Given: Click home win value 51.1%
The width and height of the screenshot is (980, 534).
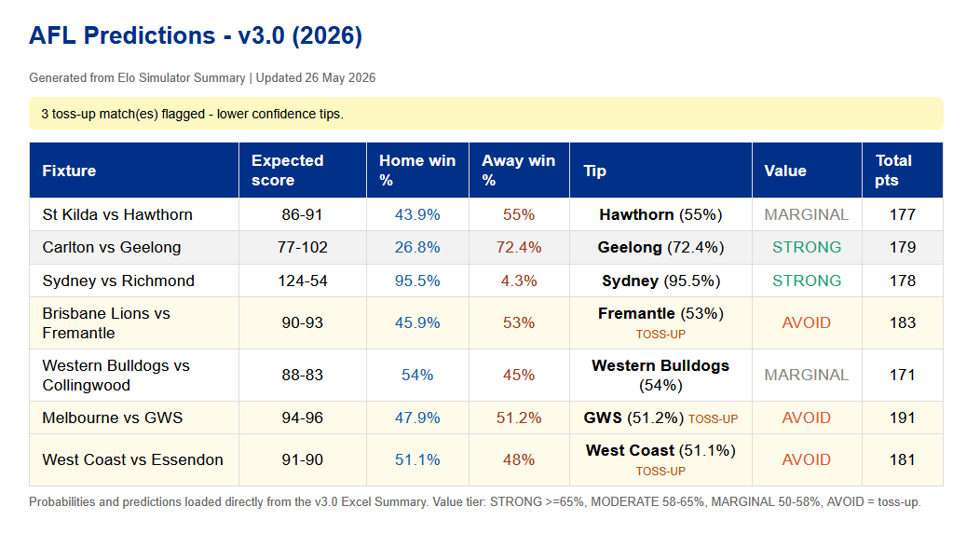Looking at the screenshot, I should [x=417, y=459].
